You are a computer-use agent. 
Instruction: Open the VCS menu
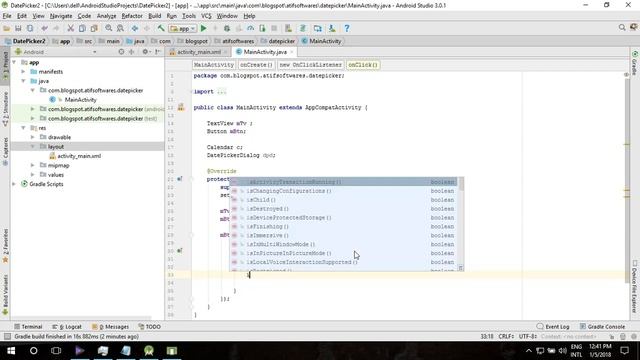pyautogui.click(x=206, y=16)
